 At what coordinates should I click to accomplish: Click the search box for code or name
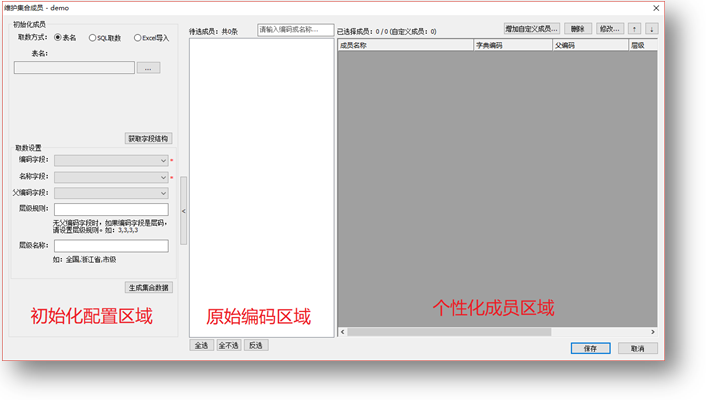point(295,30)
